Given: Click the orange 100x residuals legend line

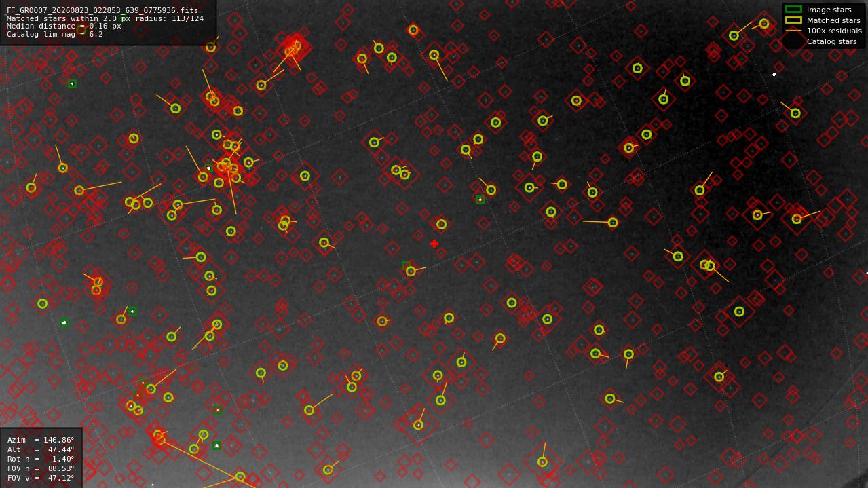Looking at the screenshot, I should pos(793,31).
